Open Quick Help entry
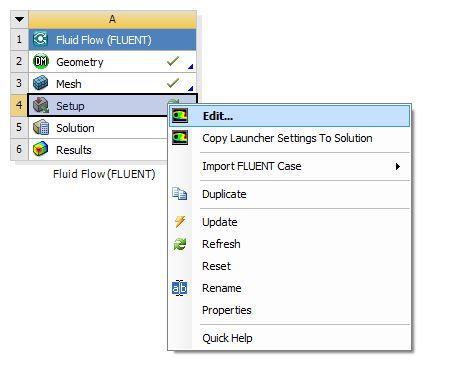 click(x=227, y=338)
